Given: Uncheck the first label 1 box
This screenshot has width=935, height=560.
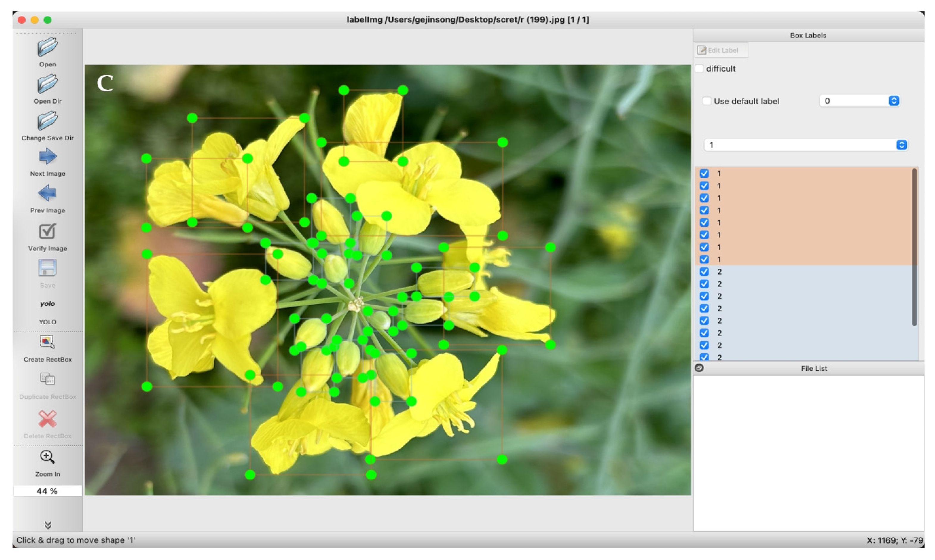Looking at the screenshot, I should 704,173.
